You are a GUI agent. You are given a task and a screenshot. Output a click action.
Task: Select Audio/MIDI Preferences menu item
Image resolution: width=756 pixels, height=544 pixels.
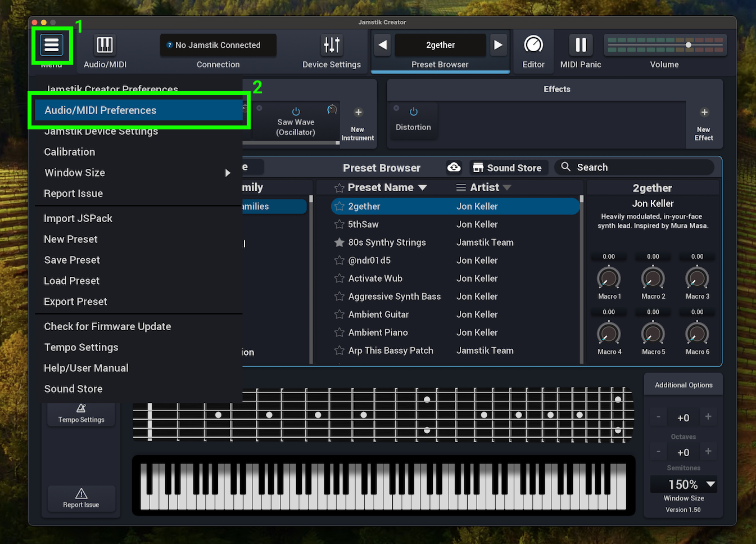[139, 110]
